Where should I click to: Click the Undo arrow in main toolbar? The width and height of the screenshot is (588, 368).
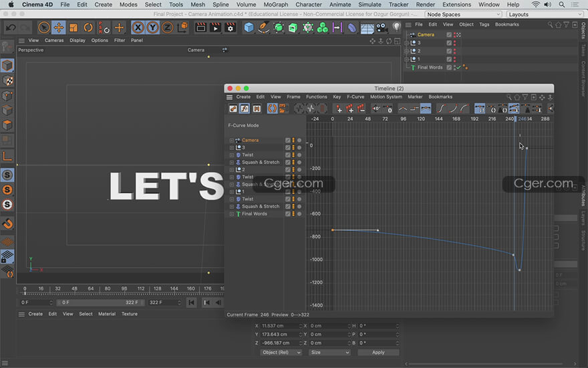tap(11, 28)
